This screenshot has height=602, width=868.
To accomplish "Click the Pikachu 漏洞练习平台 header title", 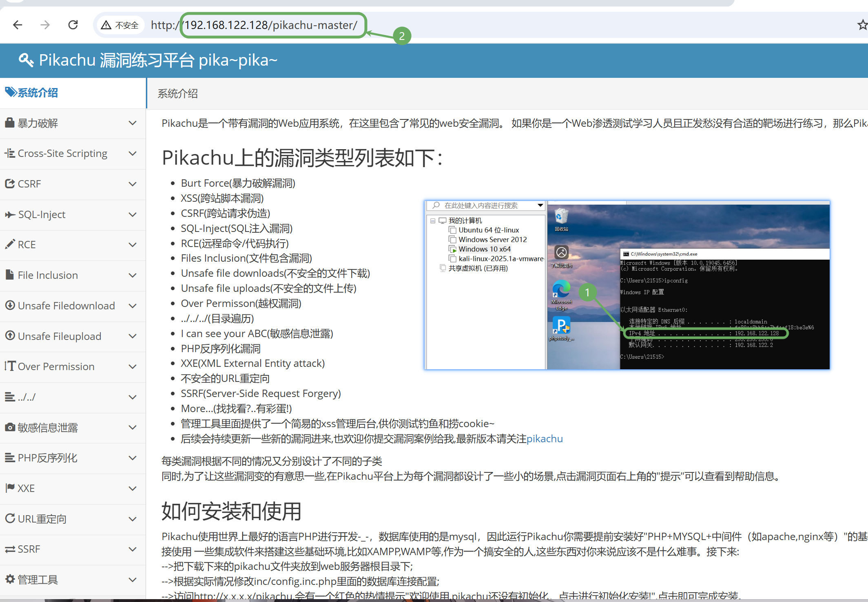I will click(158, 60).
